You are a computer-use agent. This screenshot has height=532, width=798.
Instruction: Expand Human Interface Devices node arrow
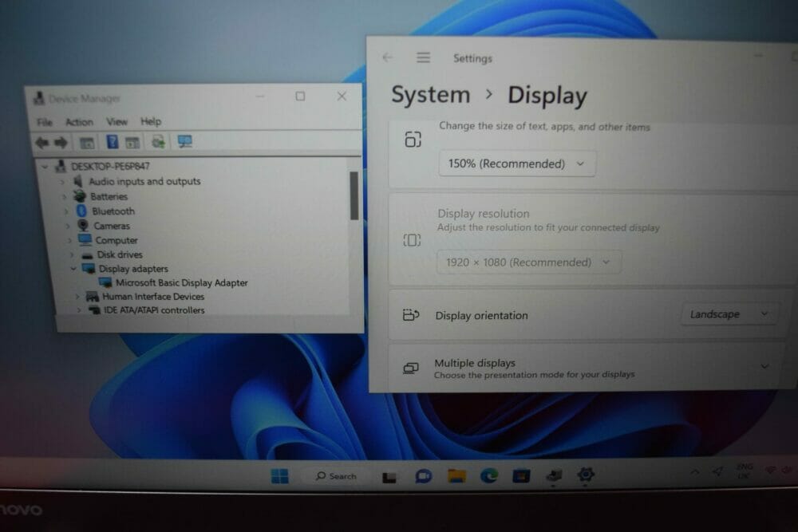[x=77, y=296]
